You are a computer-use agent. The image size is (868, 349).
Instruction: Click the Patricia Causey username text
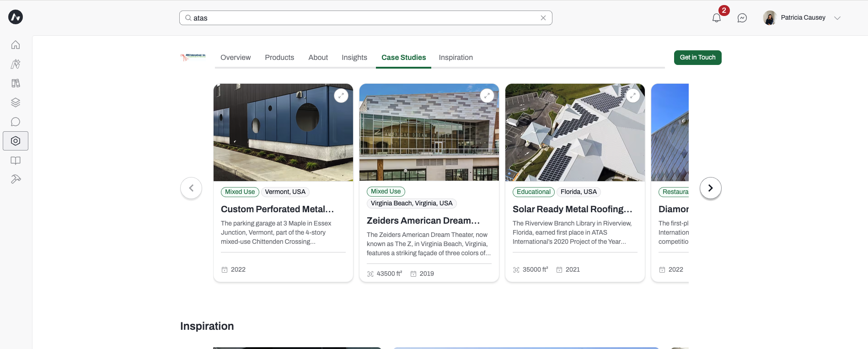coord(803,18)
